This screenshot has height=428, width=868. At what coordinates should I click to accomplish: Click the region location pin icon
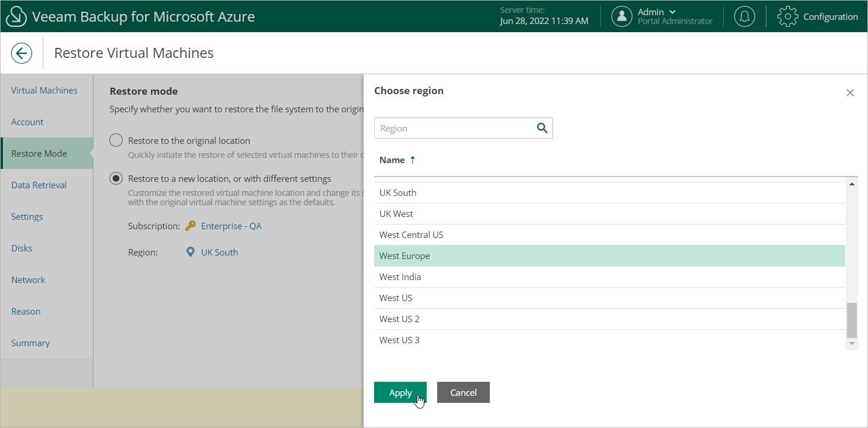coord(191,253)
